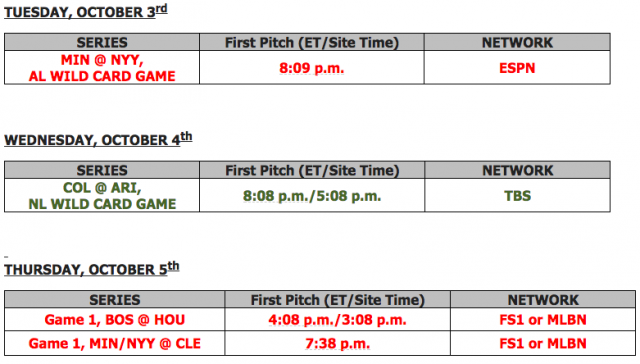
Task: Click the Thursday, October 5th heading
Action: click(x=92, y=269)
